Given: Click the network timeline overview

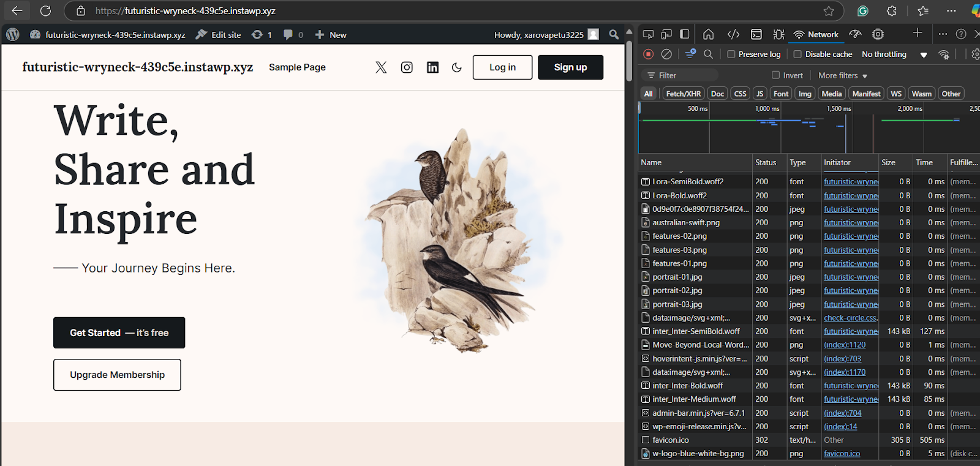Looking at the screenshot, I should (809, 127).
